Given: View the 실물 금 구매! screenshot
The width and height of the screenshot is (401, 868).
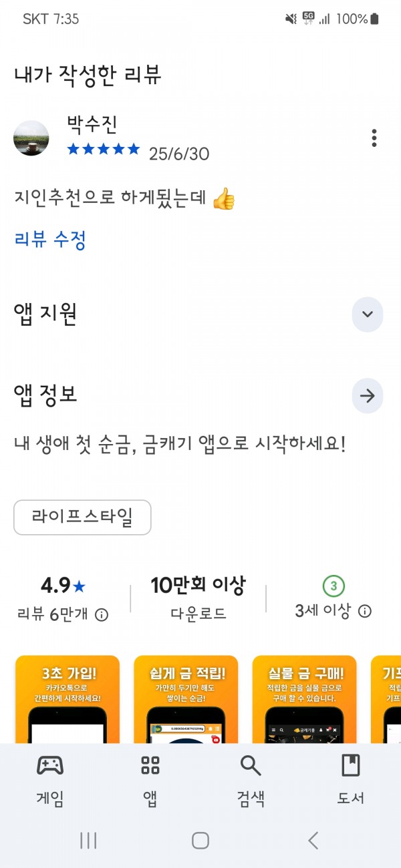Looking at the screenshot, I should [x=304, y=699].
